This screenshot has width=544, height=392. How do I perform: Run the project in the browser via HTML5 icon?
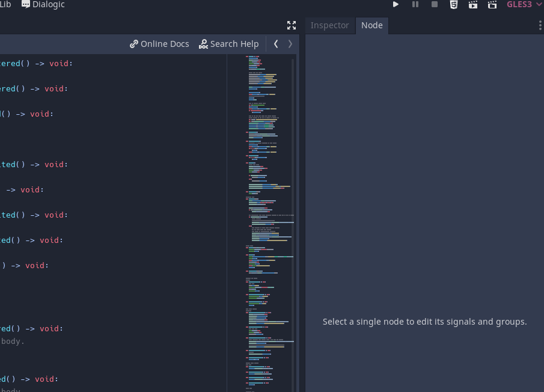[x=453, y=4]
